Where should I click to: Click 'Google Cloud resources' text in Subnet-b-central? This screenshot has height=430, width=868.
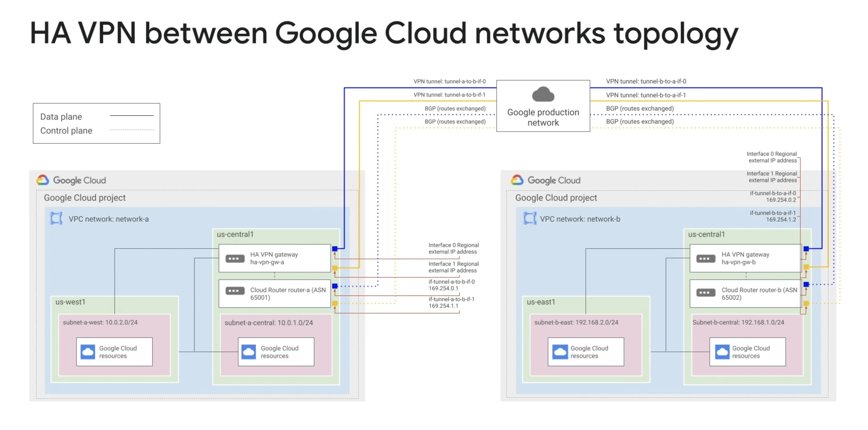(751, 352)
